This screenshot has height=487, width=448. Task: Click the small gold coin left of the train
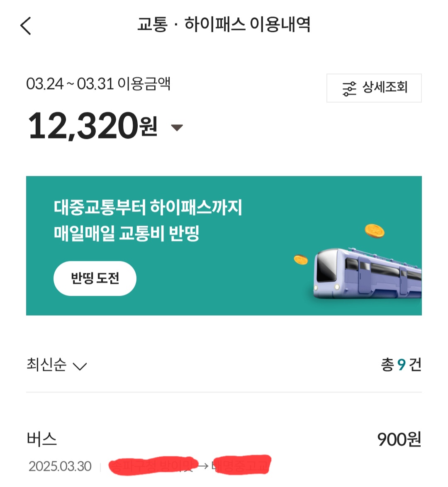301,260
